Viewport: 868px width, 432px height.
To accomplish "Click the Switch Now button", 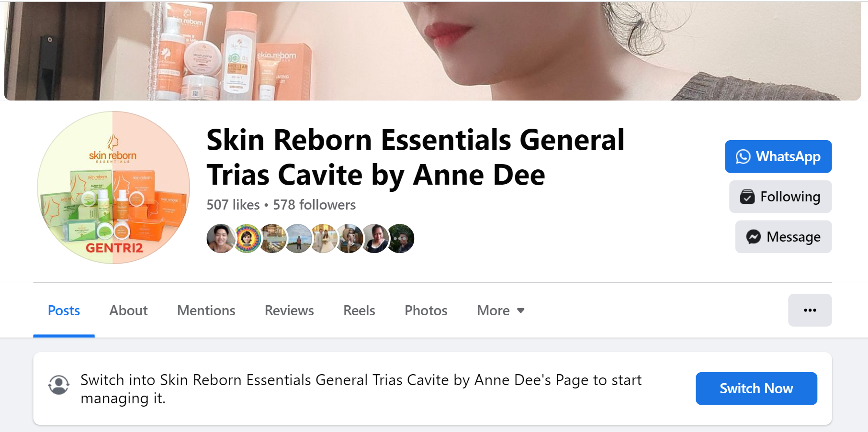I will pyautogui.click(x=756, y=388).
